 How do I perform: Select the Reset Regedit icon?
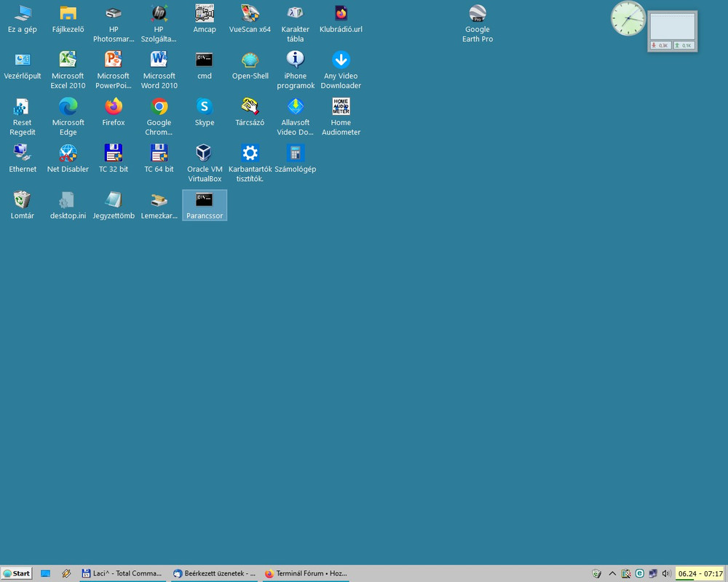pyautogui.click(x=23, y=117)
